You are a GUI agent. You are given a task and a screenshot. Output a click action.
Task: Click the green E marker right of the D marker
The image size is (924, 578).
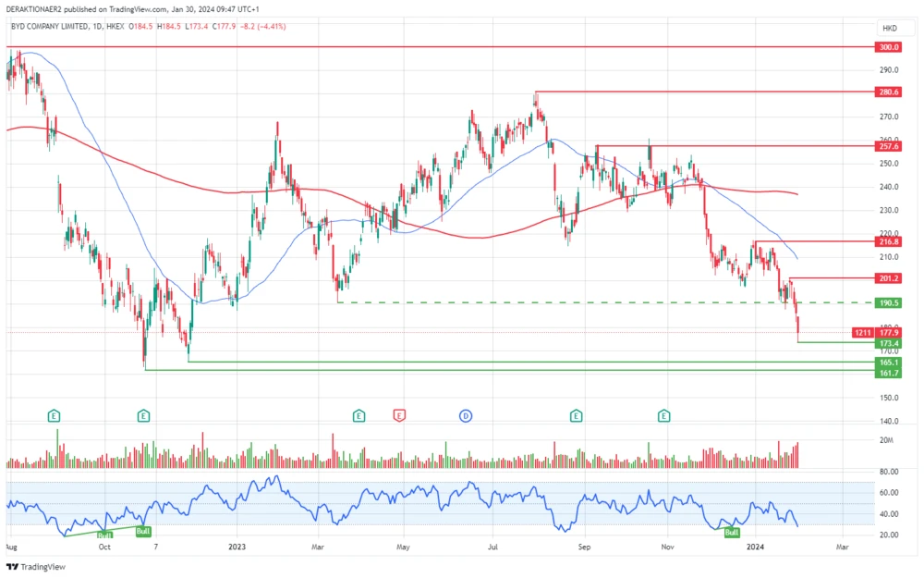[576, 416]
